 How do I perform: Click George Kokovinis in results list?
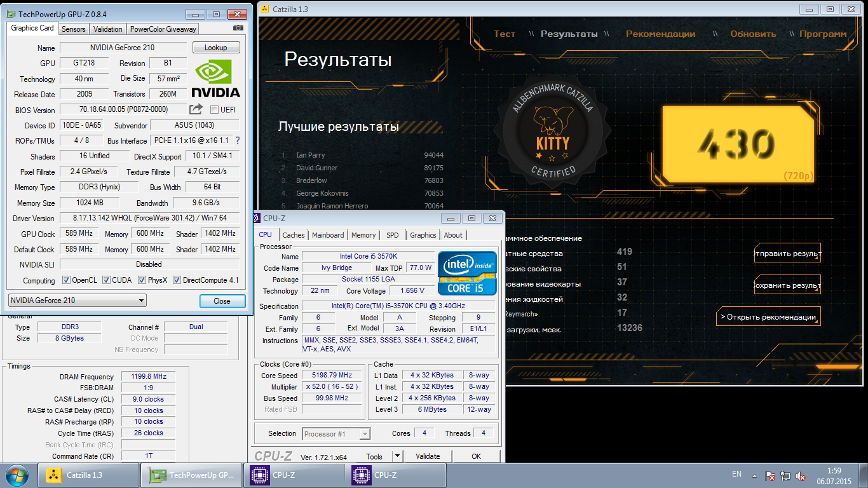click(x=322, y=193)
